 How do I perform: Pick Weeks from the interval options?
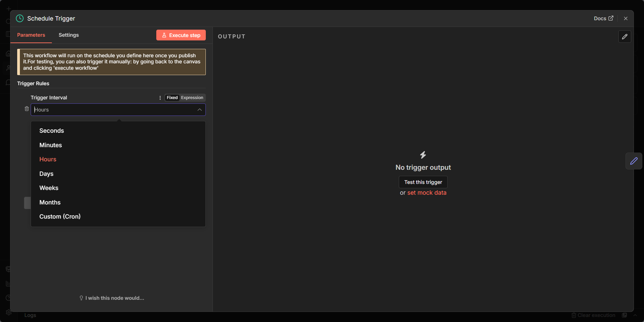(x=49, y=188)
